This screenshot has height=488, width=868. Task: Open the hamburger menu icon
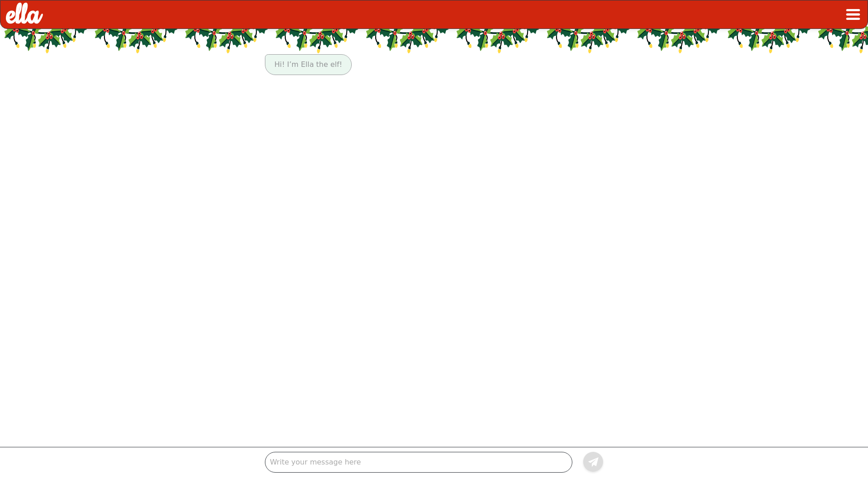(853, 14)
